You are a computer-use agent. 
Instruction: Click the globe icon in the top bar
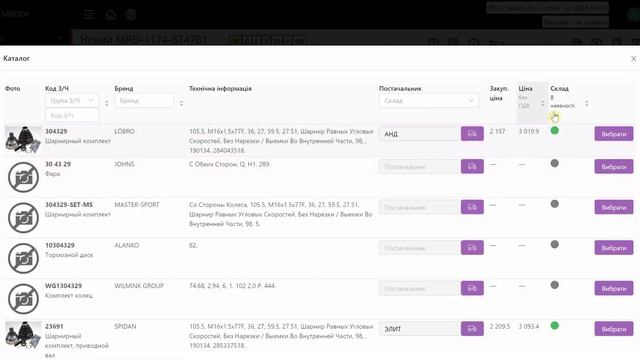(x=131, y=15)
